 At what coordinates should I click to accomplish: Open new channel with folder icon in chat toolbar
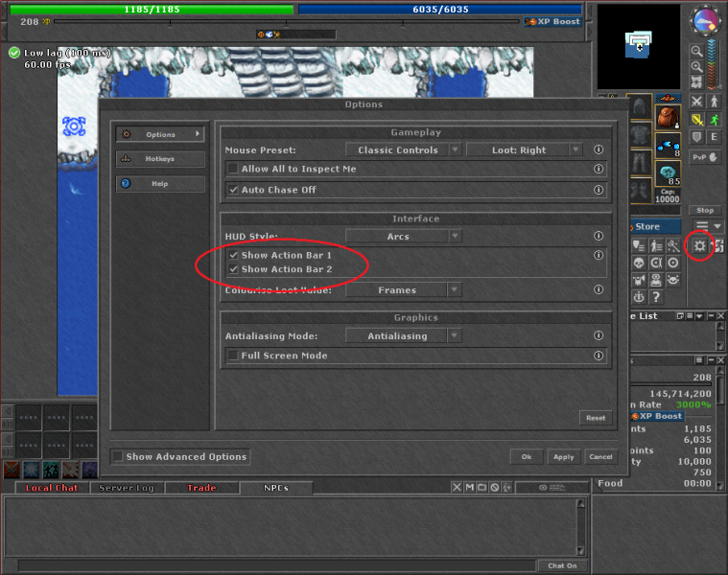coord(481,488)
